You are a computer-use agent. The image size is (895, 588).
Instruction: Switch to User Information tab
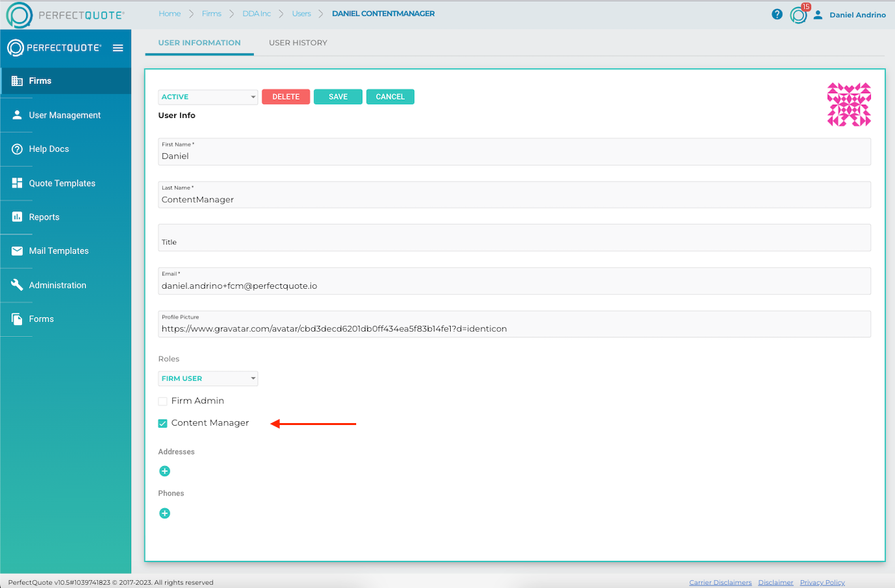200,43
